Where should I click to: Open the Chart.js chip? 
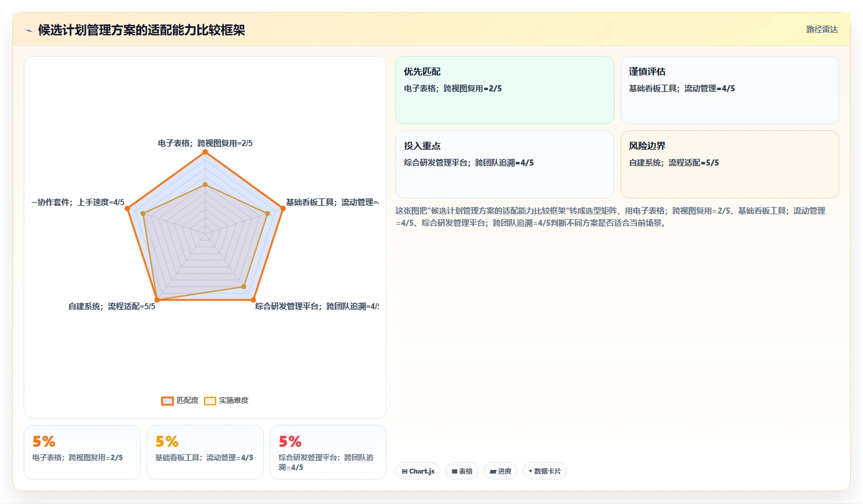pos(418,471)
